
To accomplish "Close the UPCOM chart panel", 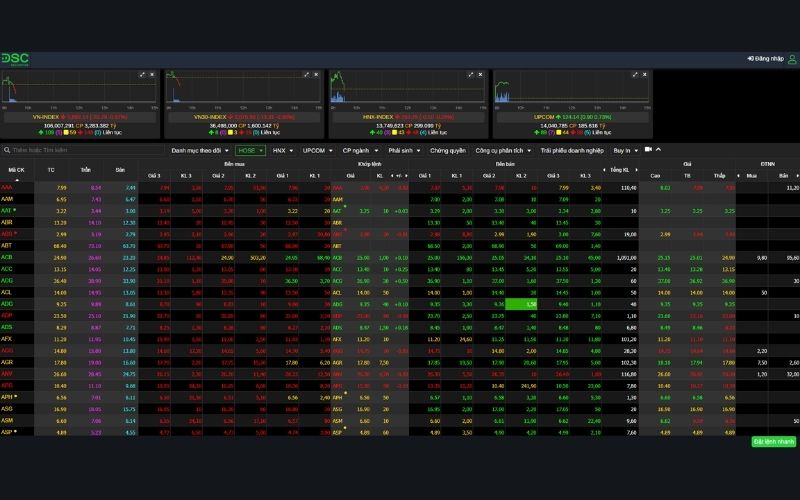I will (645, 74).
